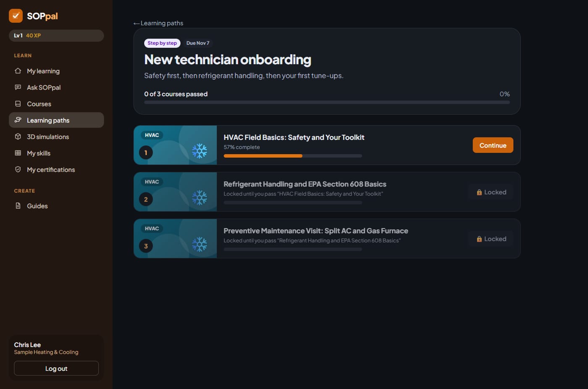Viewport: 588px width, 389px height.
Task: Go to Courses in the sidebar
Action: [56, 104]
